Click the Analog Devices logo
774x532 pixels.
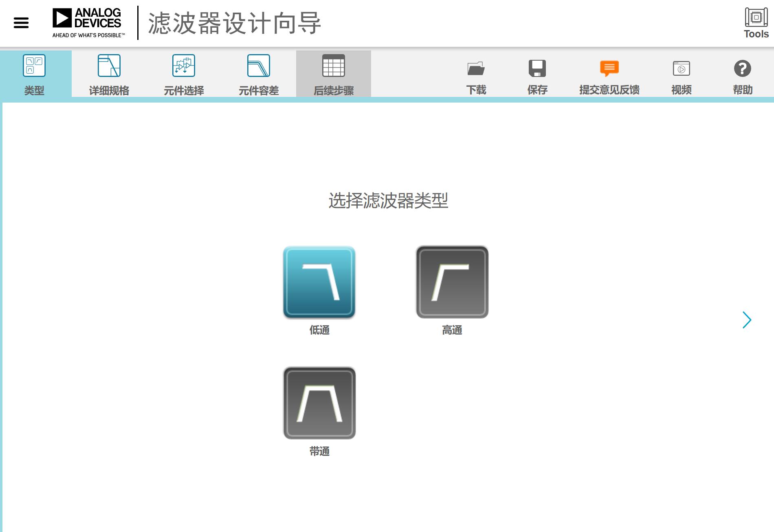pyautogui.click(x=88, y=21)
